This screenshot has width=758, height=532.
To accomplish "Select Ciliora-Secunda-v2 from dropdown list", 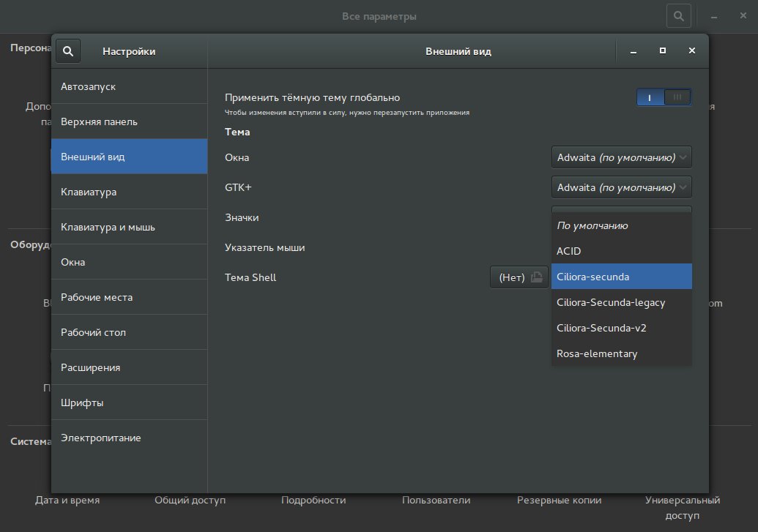I will 621,328.
